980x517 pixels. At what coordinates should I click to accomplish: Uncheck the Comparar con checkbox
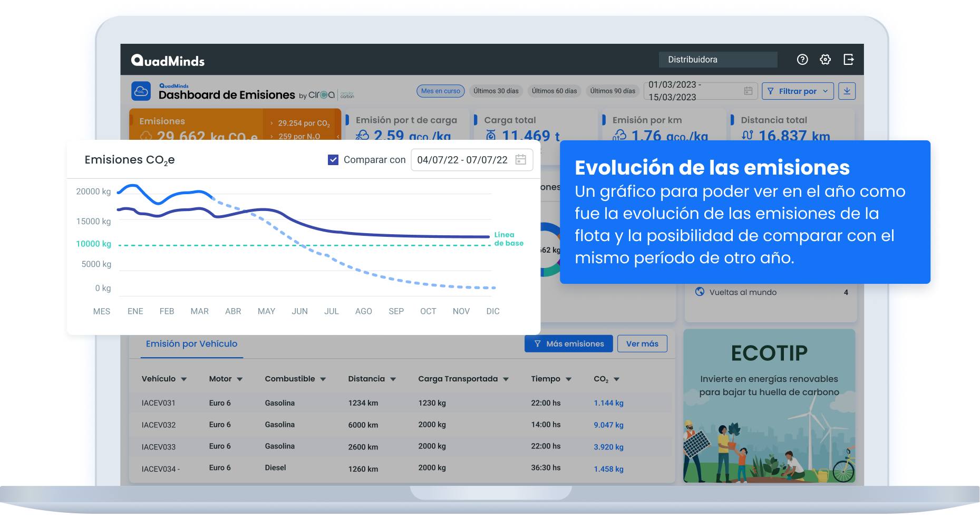[x=333, y=160]
